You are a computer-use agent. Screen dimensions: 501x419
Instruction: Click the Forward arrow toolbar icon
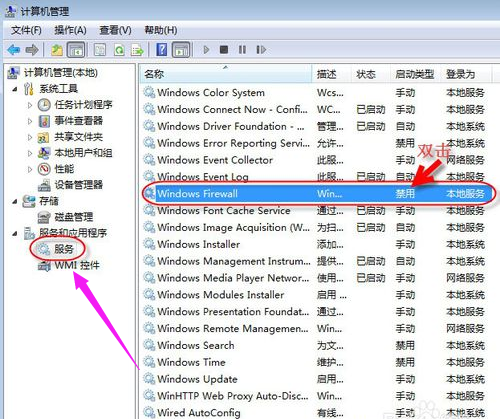pyautogui.click(x=32, y=50)
